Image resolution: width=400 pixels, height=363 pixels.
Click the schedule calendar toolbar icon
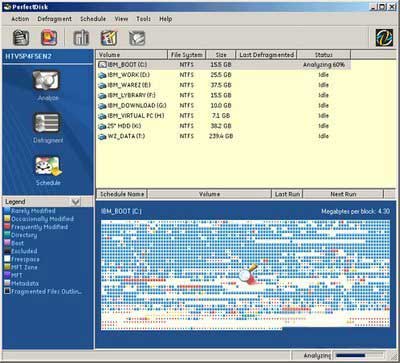(109, 38)
